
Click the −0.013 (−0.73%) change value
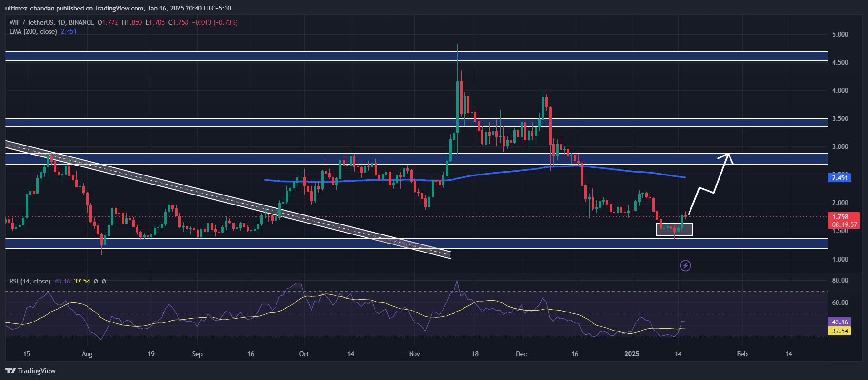click(215, 22)
